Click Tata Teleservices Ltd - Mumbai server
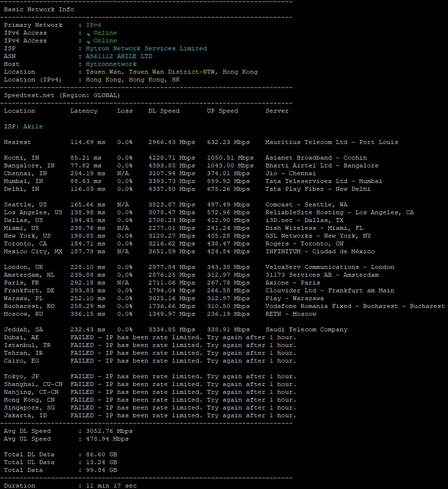 coord(324,181)
